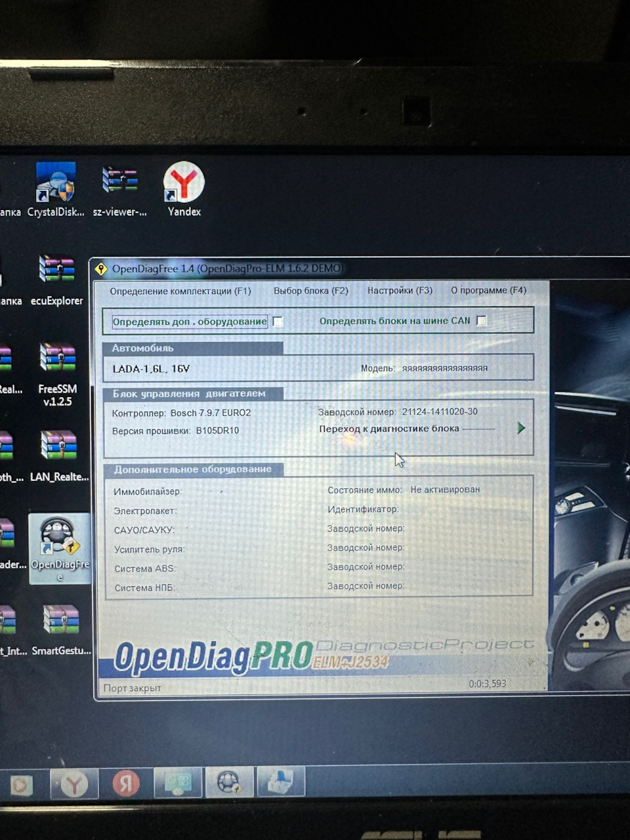
Task: Click the Идентификатор label
Action: 363,509
